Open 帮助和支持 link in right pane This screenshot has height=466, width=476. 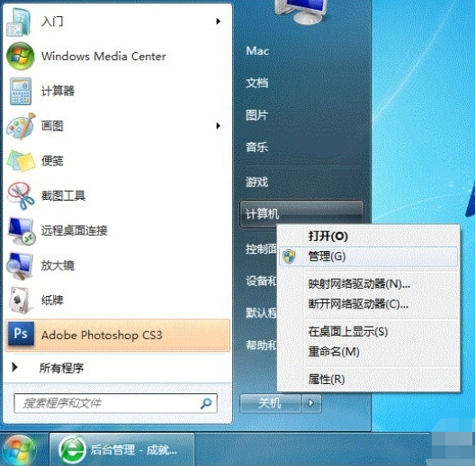(x=261, y=345)
